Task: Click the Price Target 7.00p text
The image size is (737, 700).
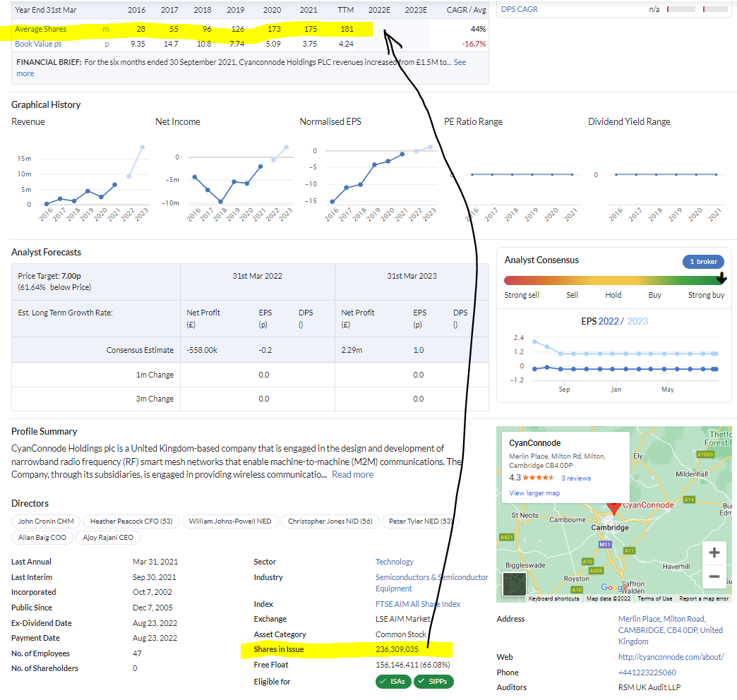Action: coord(49,276)
